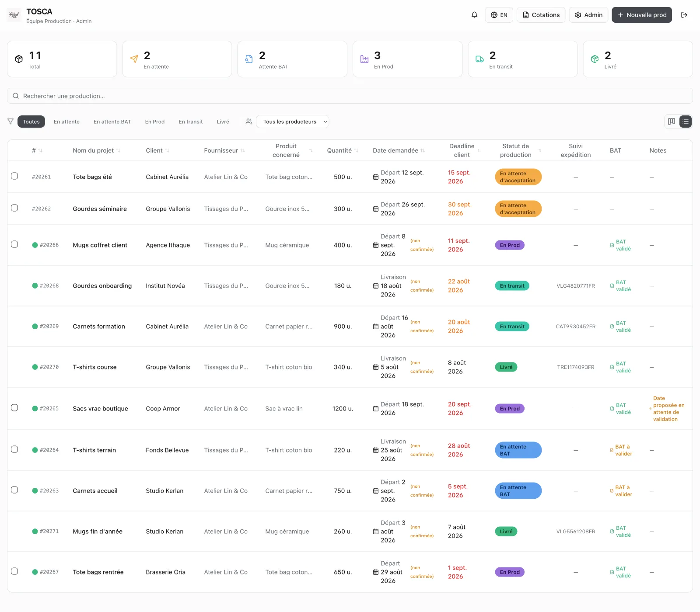The height and width of the screenshot is (612, 700).
Task: Click the En Prod factory icon
Action: tap(364, 59)
